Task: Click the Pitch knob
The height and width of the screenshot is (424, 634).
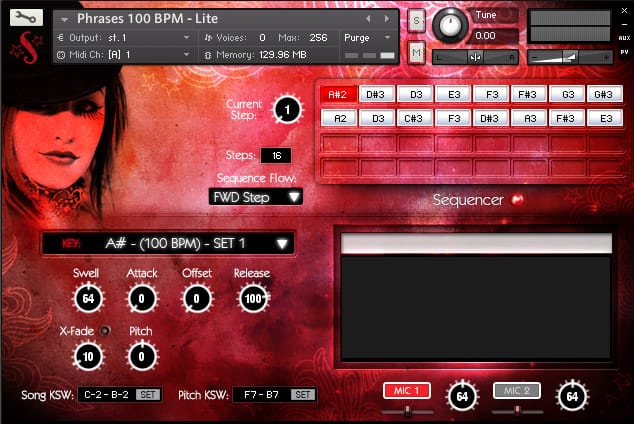Action: coord(142,356)
